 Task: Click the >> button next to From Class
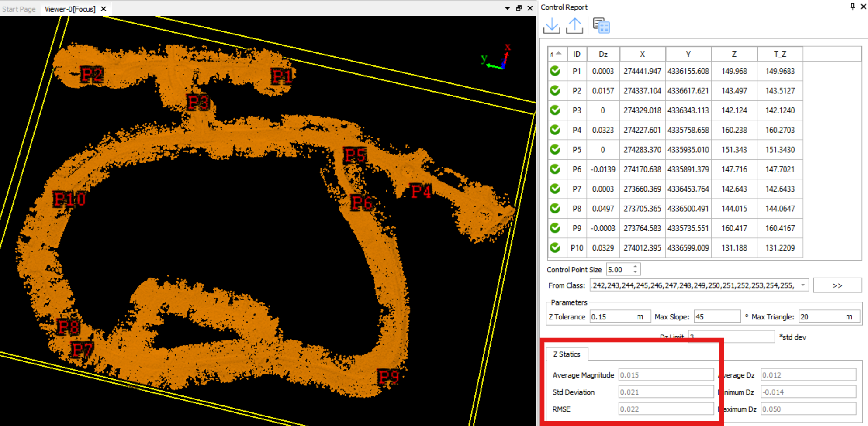(x=837, y=285)
